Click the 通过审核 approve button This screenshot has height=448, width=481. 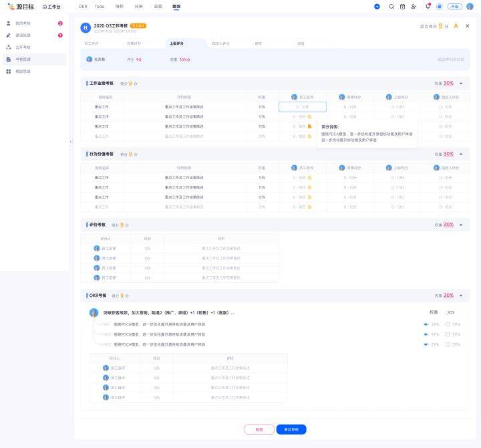pyautogui.click(x=291, y=429)
